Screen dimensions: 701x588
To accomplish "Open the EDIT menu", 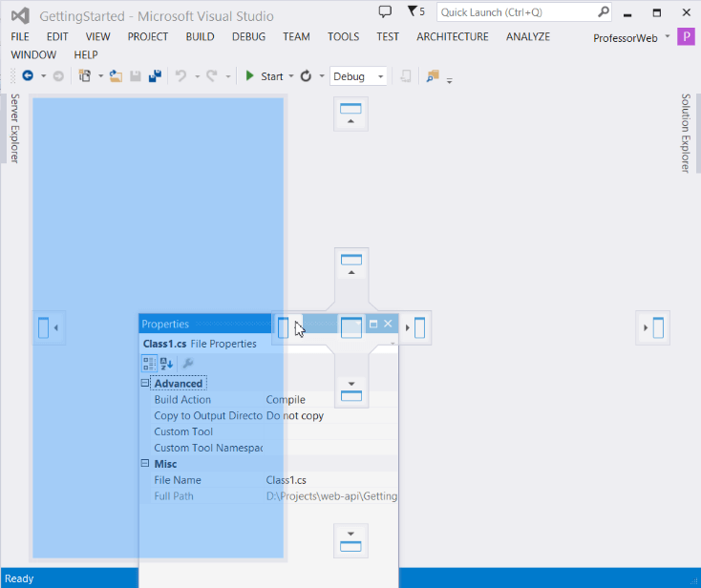I will [x=57, y=36].
